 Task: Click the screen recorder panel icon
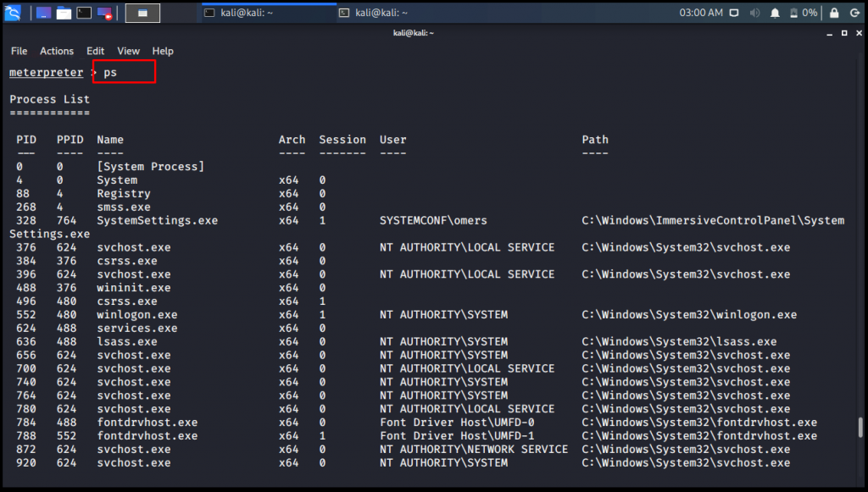[105, 13]
